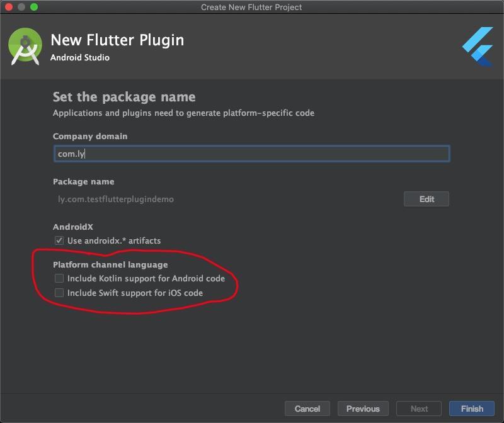Select the package name ly.com.testflutterplugindemo text

[116, 199]
